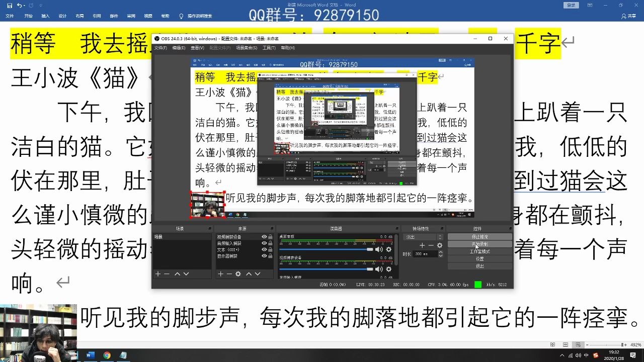Viewport: 644px width, 362px height.
Task: Redo action in Word quick access toolbar
Action: point(31,5)
